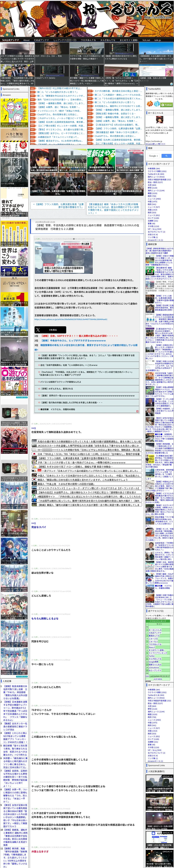Open About in the navigation bar

point(26,40)
